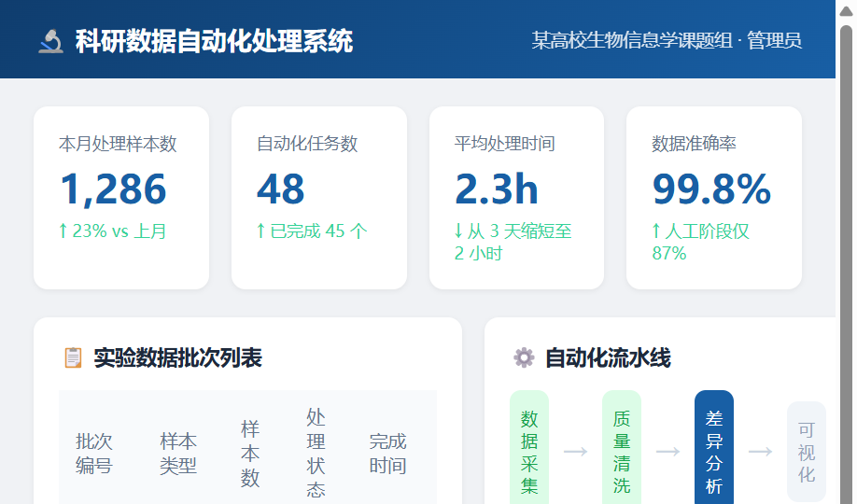
Task: Click the 2.3h processing time value
Action: [497, 189]
